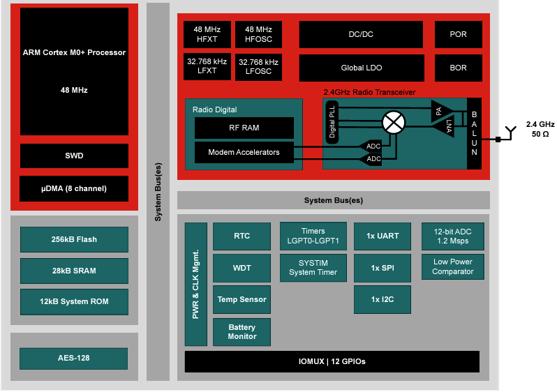
Task: Select the LNA amplifier triangle
Action: pos(448,127)
